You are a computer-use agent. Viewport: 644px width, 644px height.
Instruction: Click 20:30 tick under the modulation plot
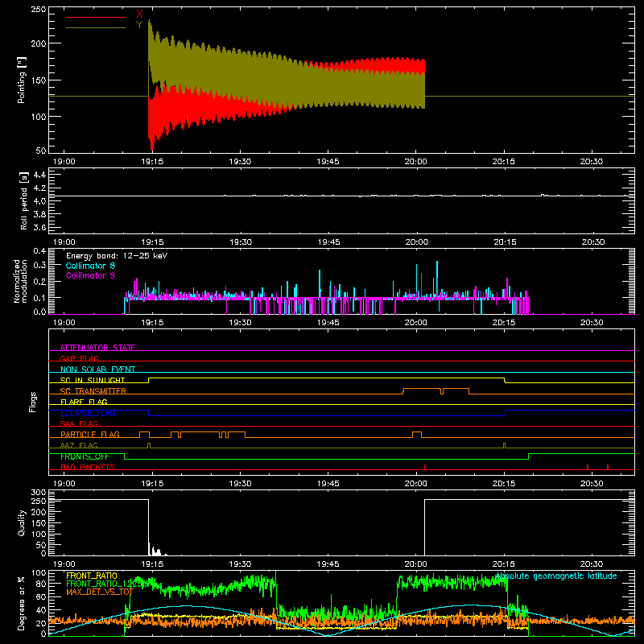coord(592,323)
